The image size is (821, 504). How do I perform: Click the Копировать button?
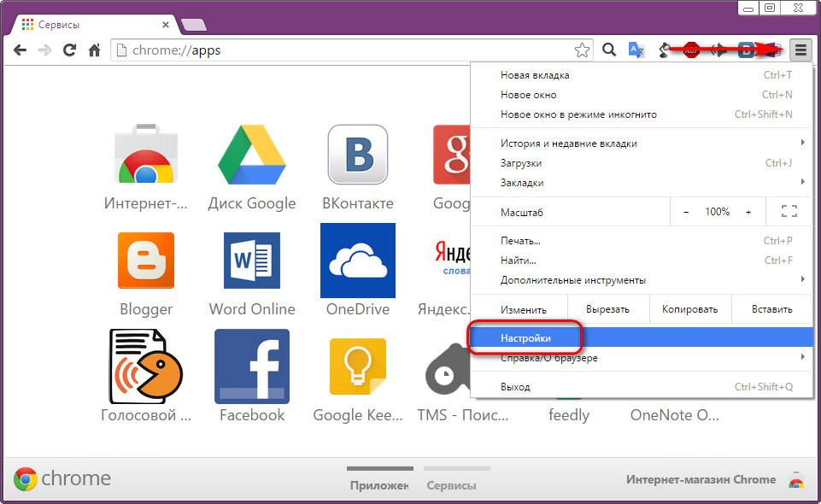click(x=690, y=309)
